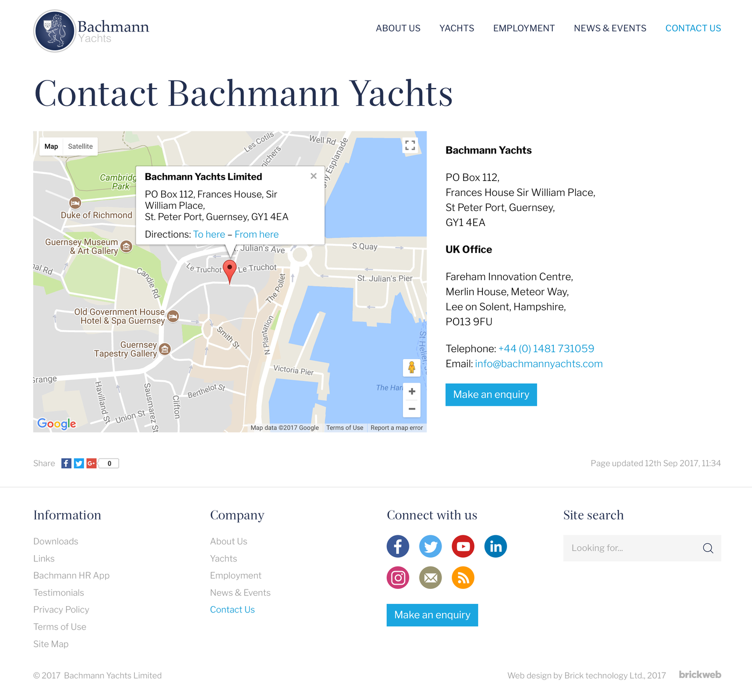Image resolution: width=752 pixels, height=700 pixels.
Task: Open the Yachts navigation menu item
Action: [x=457, y=28]
